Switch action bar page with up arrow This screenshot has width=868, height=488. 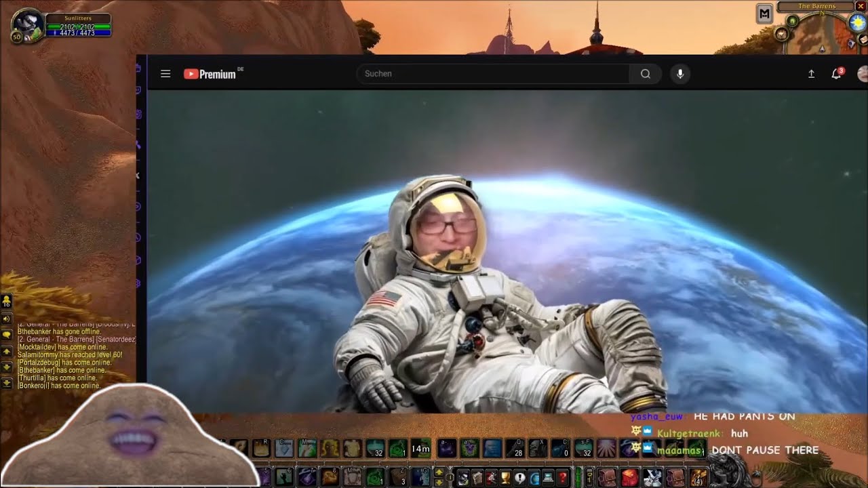click(x=439, y=472)
